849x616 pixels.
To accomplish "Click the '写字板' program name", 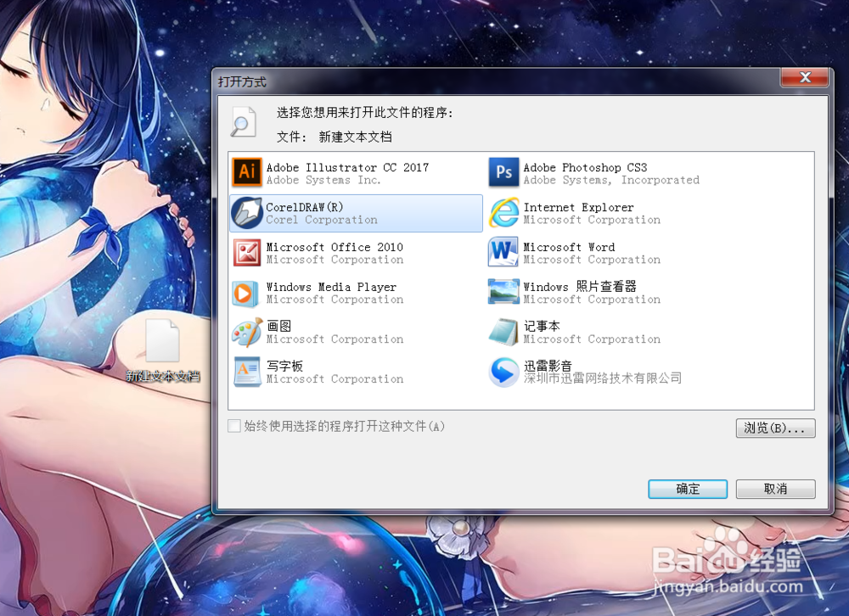I will point(284,366).
